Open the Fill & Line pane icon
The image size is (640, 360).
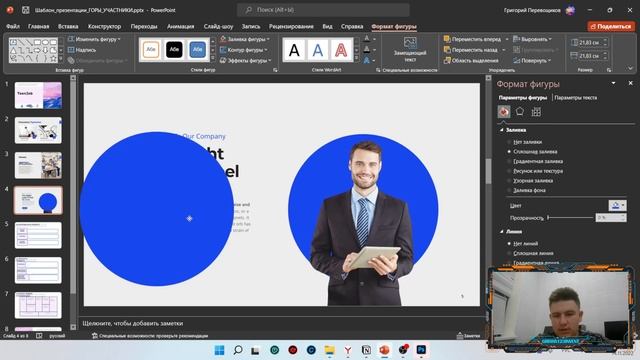click(x=504, y=112)
